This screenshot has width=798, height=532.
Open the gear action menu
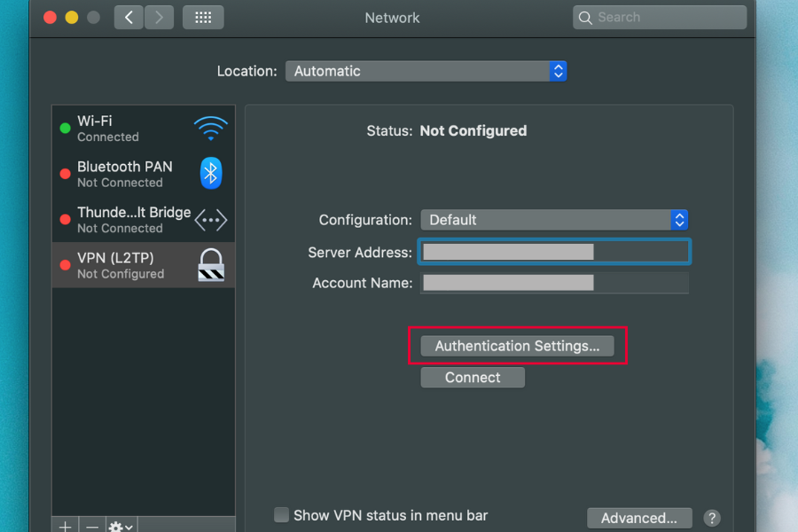[x=121, y=526]
